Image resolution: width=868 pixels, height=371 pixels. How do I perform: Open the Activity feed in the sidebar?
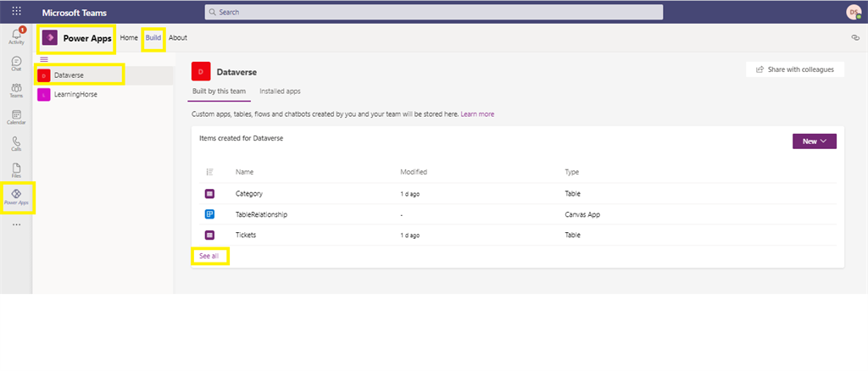tap(16, 36)
